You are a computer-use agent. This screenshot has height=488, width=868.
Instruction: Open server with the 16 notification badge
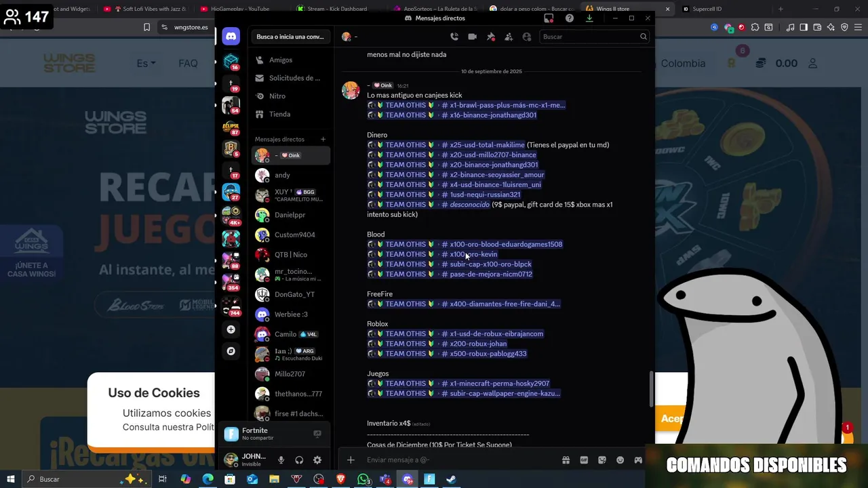[x=231, y=62]
